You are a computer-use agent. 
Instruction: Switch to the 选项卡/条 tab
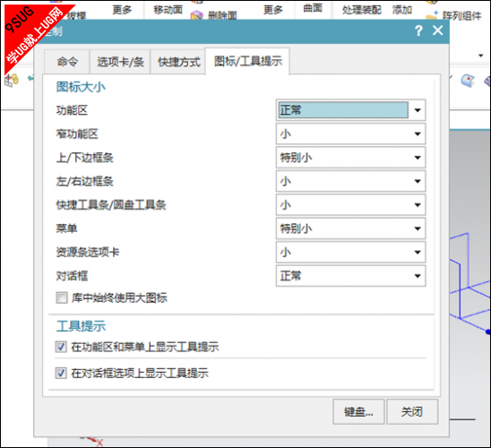tap(120, 62)
